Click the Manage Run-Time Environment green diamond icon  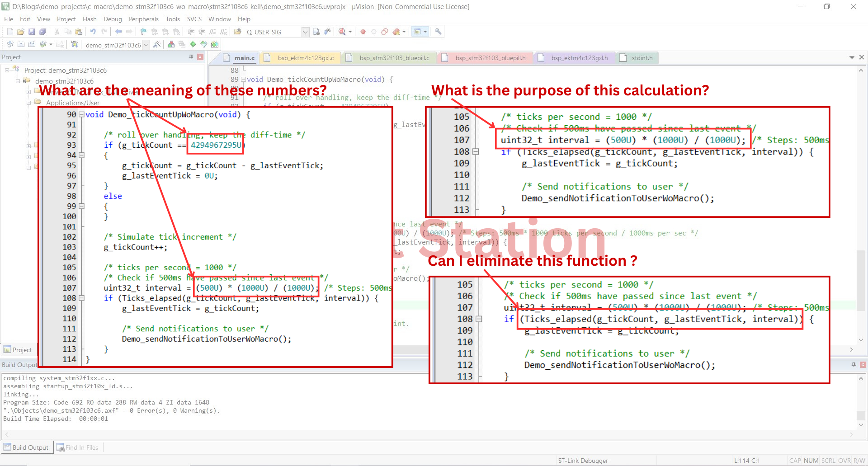[193, 44]
